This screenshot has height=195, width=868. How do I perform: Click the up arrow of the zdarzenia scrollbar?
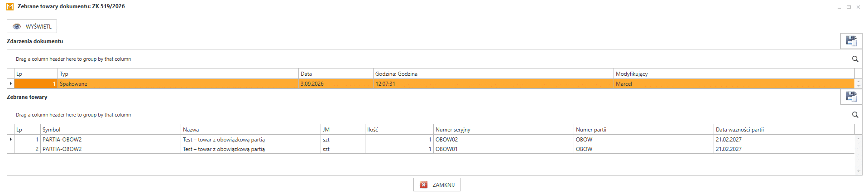point(858,81)
